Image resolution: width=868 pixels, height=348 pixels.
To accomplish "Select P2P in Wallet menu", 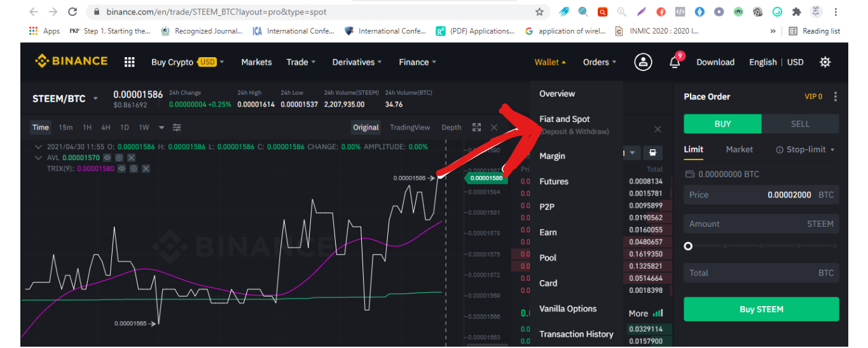I will coord(547,206).
